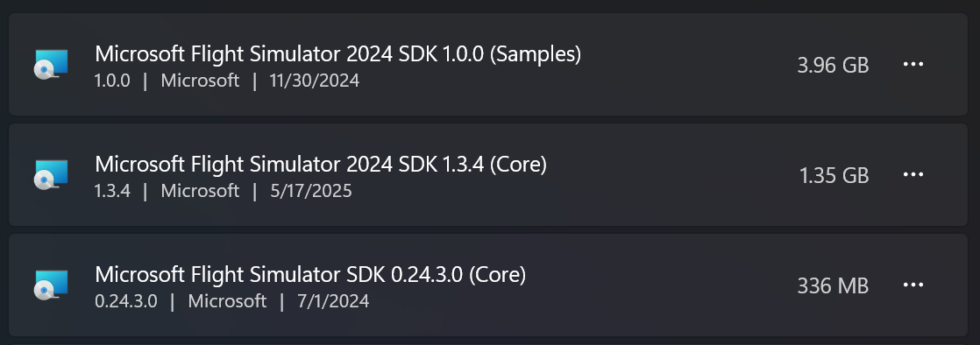Select the Flight Simulator SDK 0.24.3.0 (Core) title
The height and width of the screenshot is (345, 980).
click(310, 275)
